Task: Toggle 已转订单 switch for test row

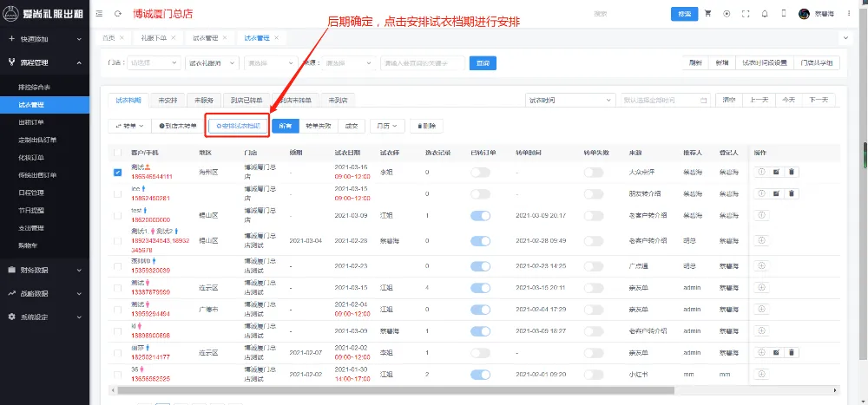Action: pyautogui.click(x=480, y=215)
